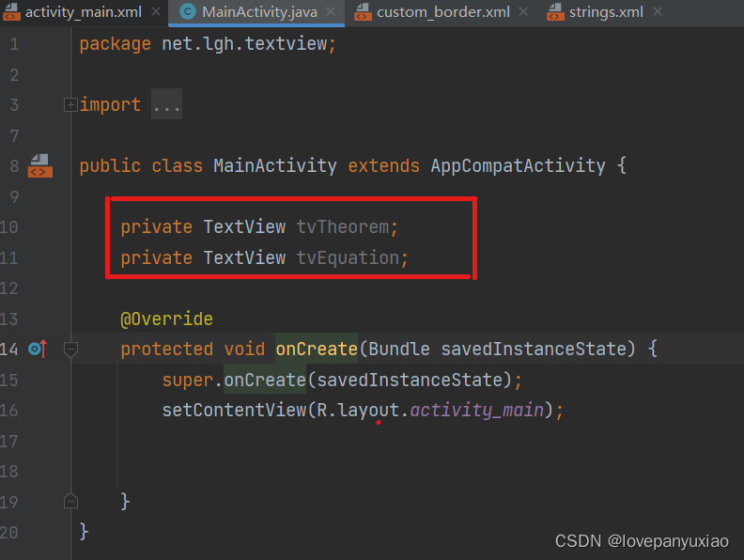Click the void return type
This screenshot has width=744, height=560.
pyautogui.click(x=244, y=350)
